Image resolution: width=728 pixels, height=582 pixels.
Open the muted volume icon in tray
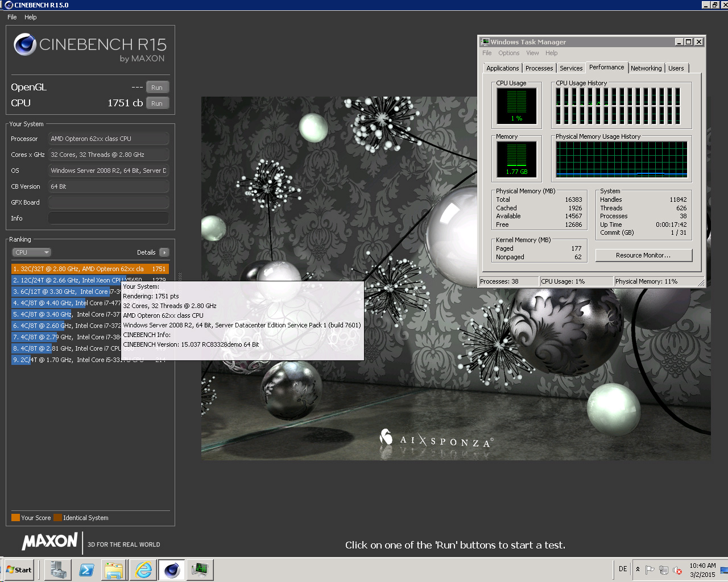point(677,570)
